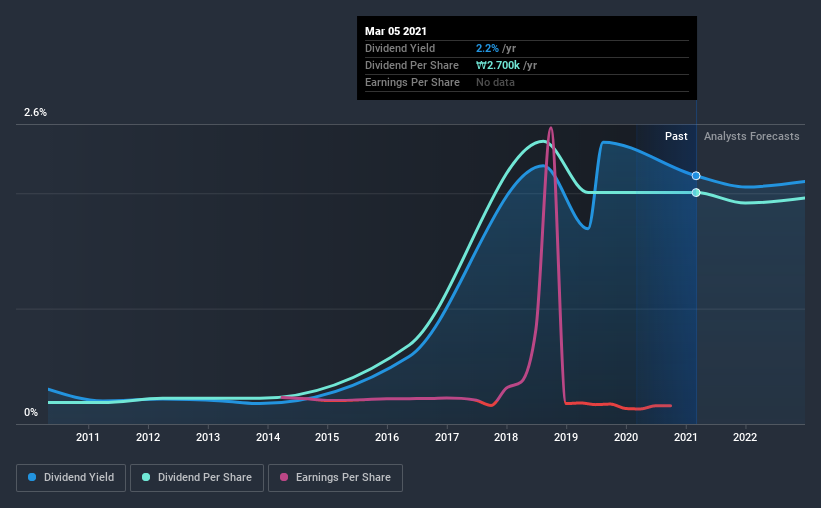Click the Mar 05 2021 tooltip date
821x508 pixels.
point(396,31)
